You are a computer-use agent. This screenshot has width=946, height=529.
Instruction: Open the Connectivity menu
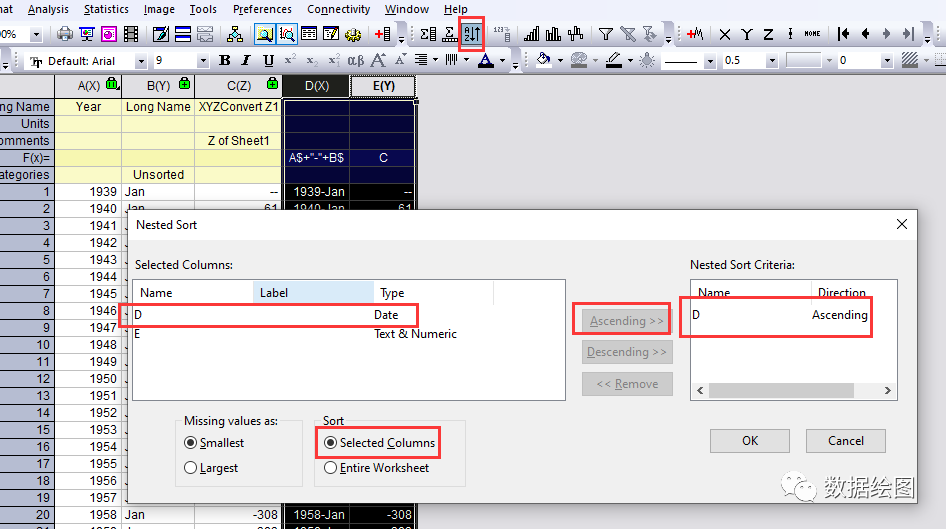coord(338,9)
